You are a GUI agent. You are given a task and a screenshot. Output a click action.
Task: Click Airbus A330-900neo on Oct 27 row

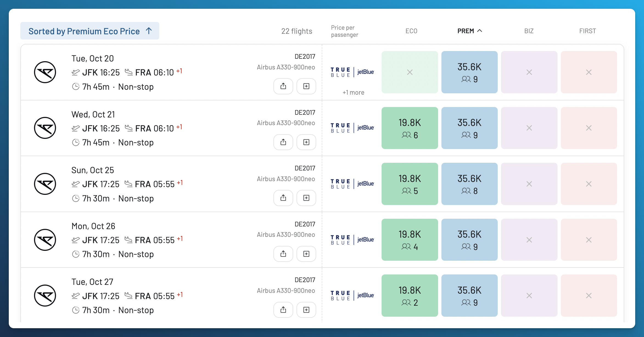tap(286, 291)
